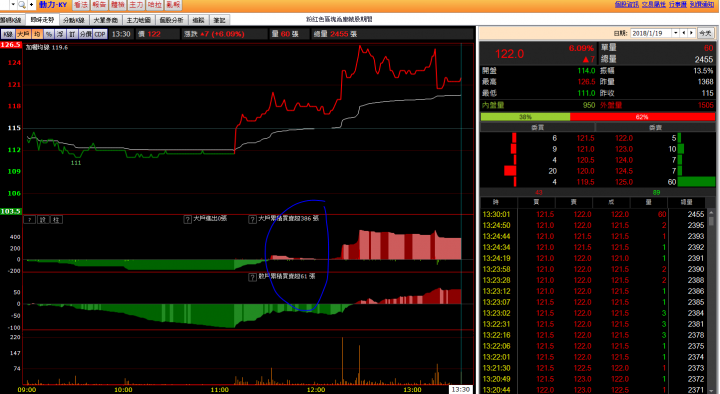Viewport: 720px width, 394px height.
Task: Click the ? icon beside 散戶累積買賣超61張
Action: (252, 277)
